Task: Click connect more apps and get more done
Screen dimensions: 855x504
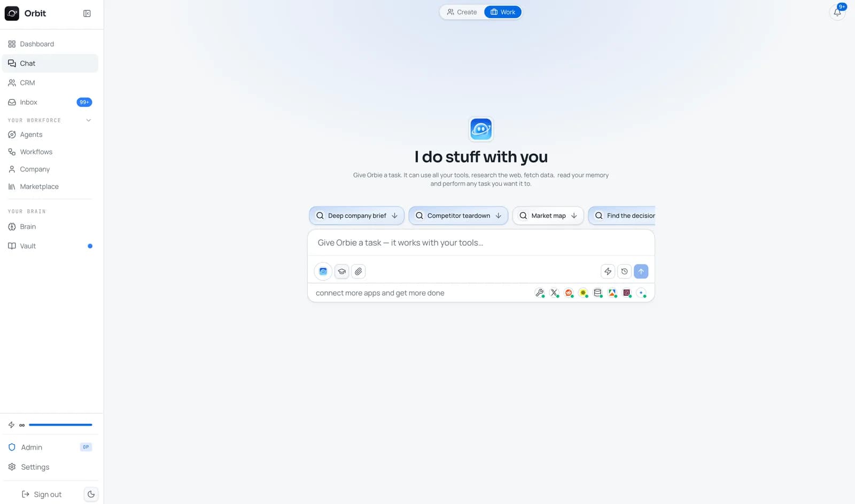Action: (380, 293)
